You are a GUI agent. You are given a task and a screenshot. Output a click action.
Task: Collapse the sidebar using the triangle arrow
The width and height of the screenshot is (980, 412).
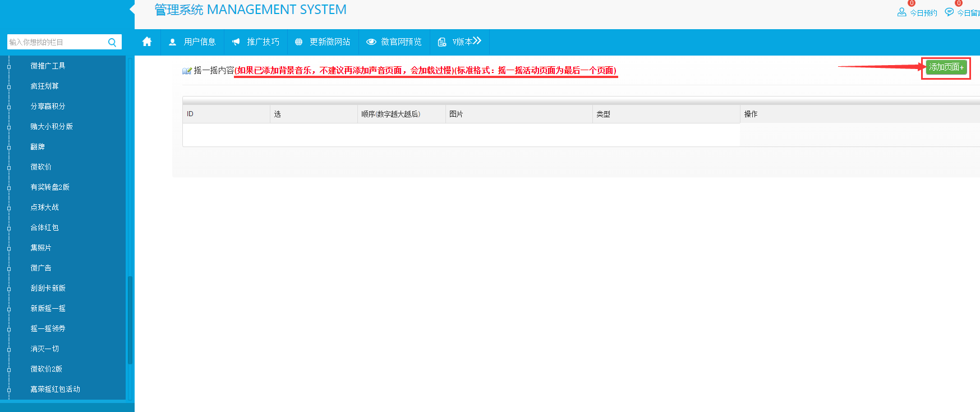coord(132,9)
